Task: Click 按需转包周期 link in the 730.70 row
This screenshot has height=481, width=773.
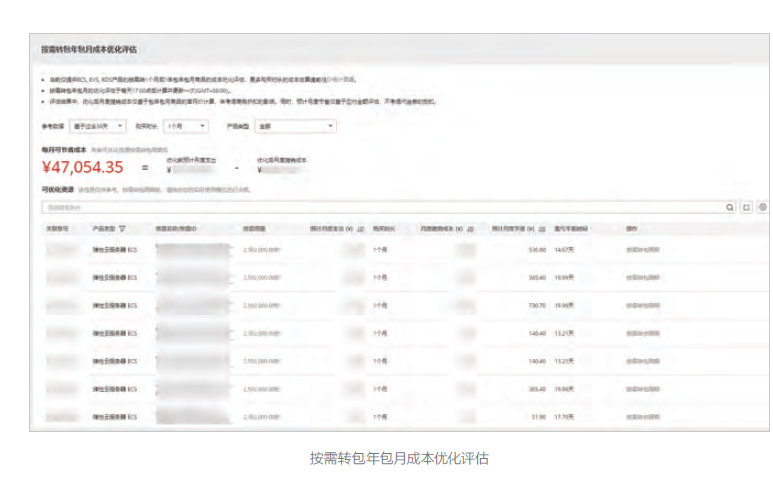Action: pyautogui.click(x=642, y=306)
